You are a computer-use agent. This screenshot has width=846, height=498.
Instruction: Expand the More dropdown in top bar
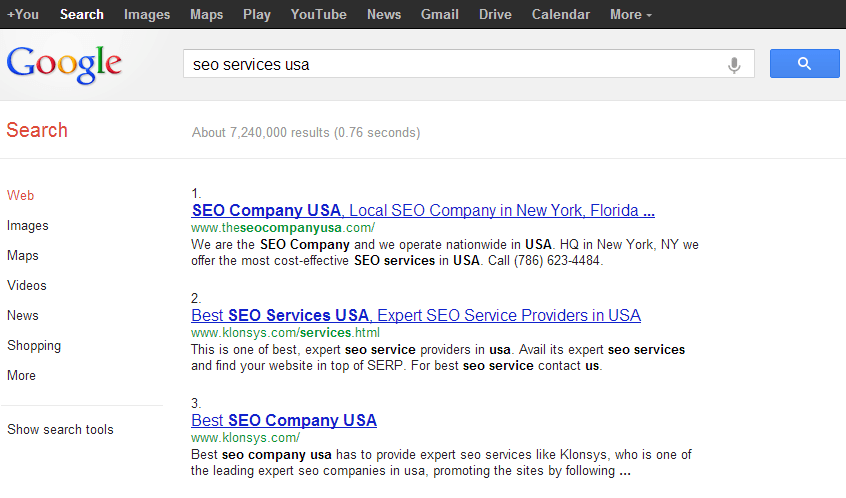[631, 15]
